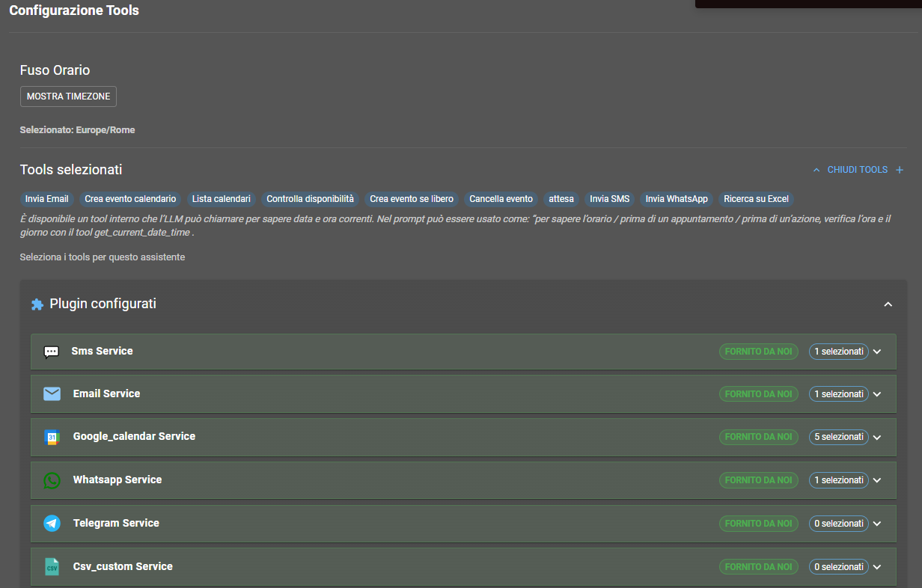The height and width of the screenshot is (588, 922).
Task: Click the WhatsApp Service green icon
Action: (x=51, y=480)
